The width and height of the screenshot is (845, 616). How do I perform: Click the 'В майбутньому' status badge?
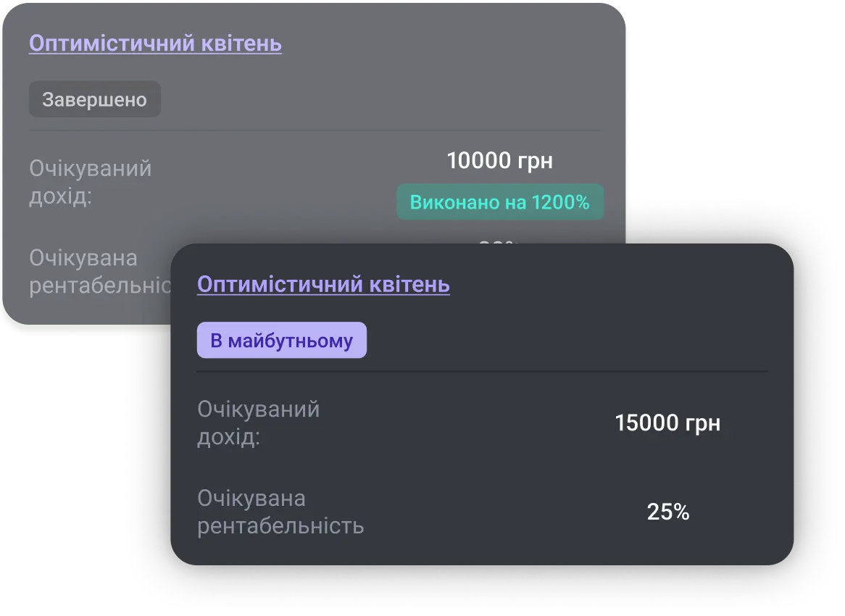pos(282,339)
